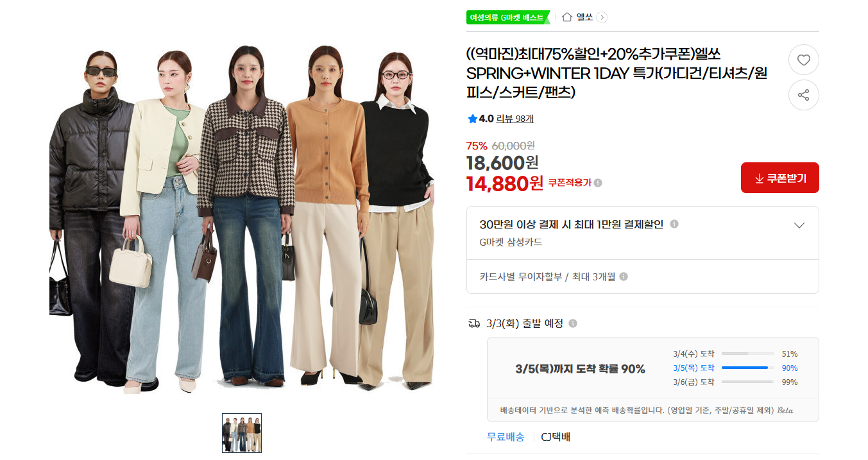Expand the 30만원 이상 결제 할인 section

point(643,233)
